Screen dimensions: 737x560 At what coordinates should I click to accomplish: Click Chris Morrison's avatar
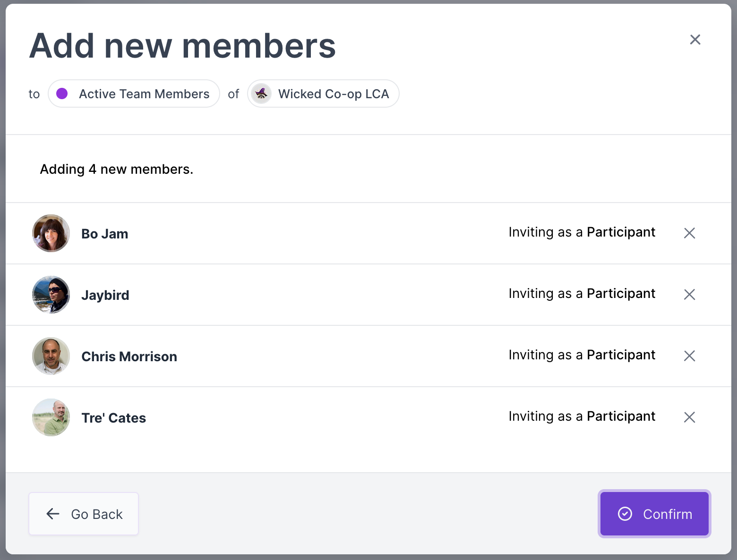51,356
